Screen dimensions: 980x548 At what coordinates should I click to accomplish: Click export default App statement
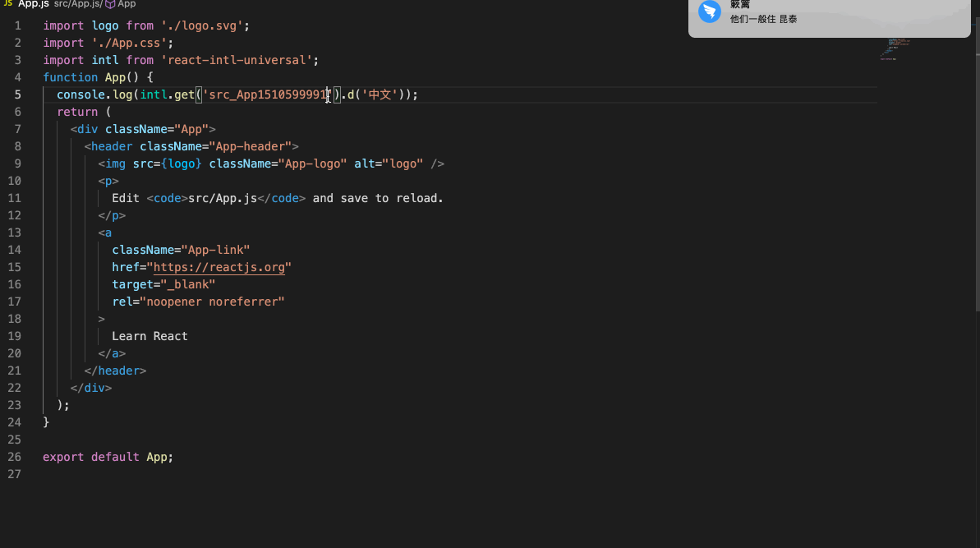tap(108, 457)
